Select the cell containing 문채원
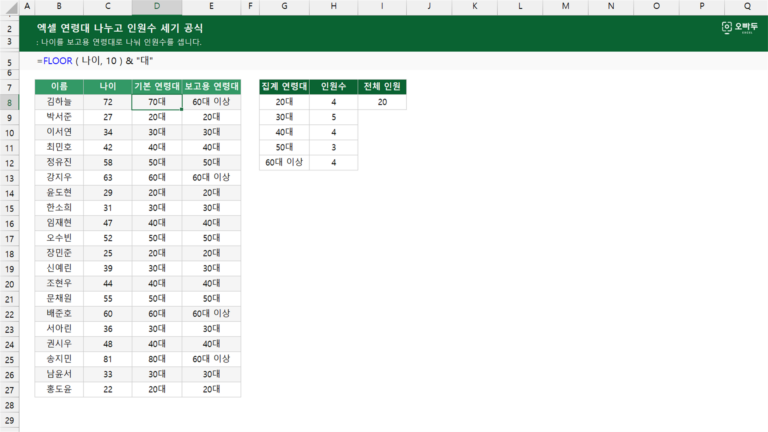The width and height of the screenshot is (768, 432). (59, 299)
